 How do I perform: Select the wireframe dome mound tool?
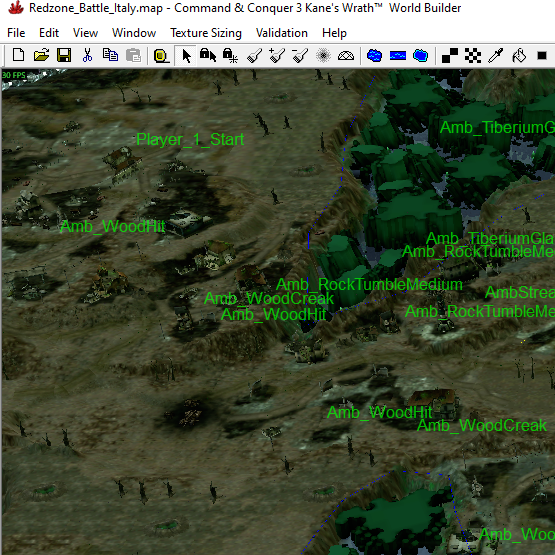pyautogui.click(x=346, y=56)
